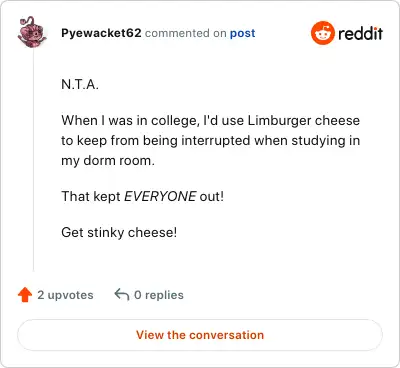Image resolution: width=400 pixels, height=368 pixels.
Task: Click the "That kept" sentence start
Action: [91, 196]
